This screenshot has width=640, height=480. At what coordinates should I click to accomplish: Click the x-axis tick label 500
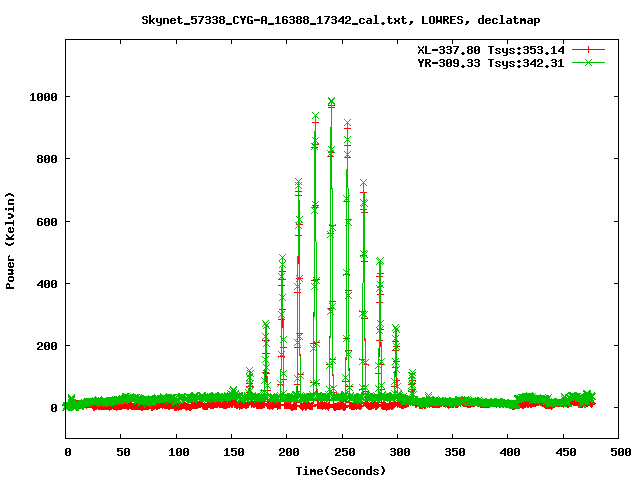[621, 452]
